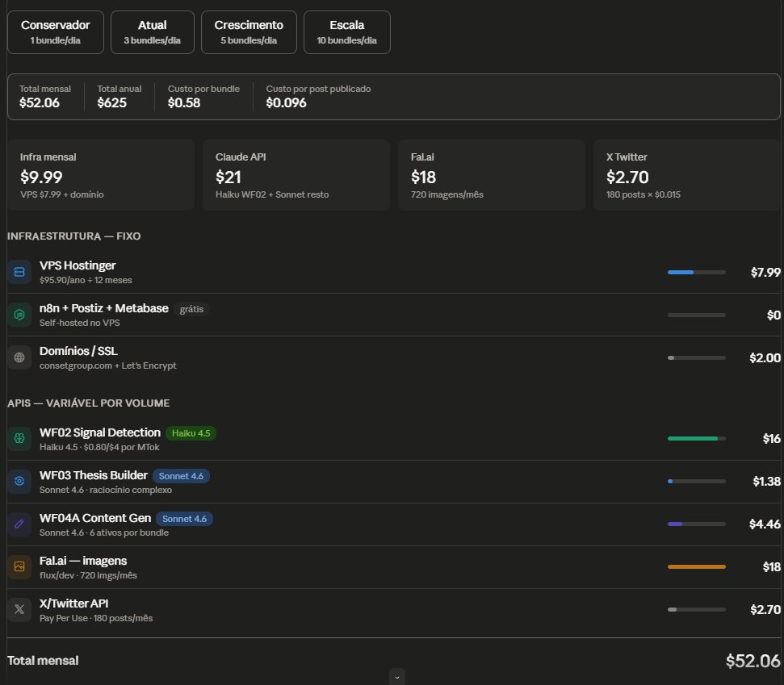Click the X/Twitter API cost bar

point(697,609)
